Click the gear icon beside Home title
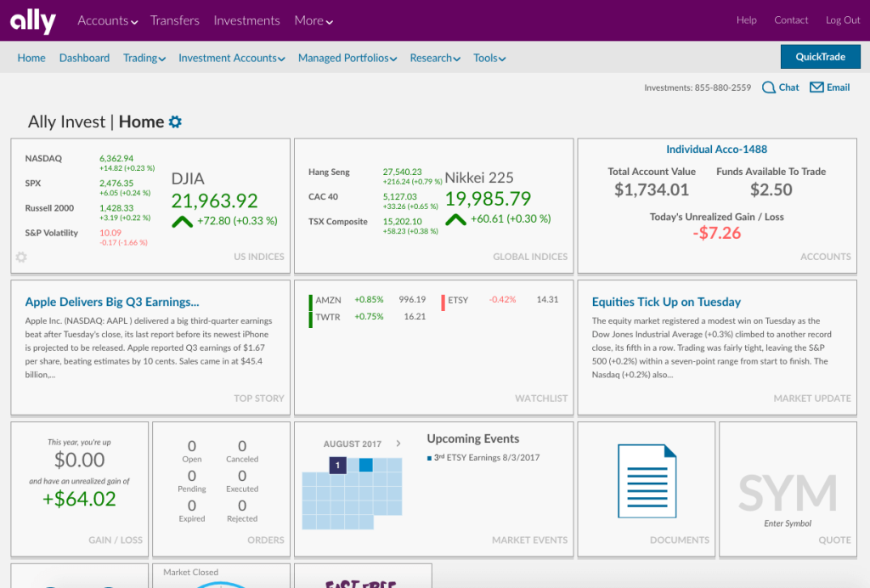The width and height of the screenshot is (870, 588). click(175, 122)
